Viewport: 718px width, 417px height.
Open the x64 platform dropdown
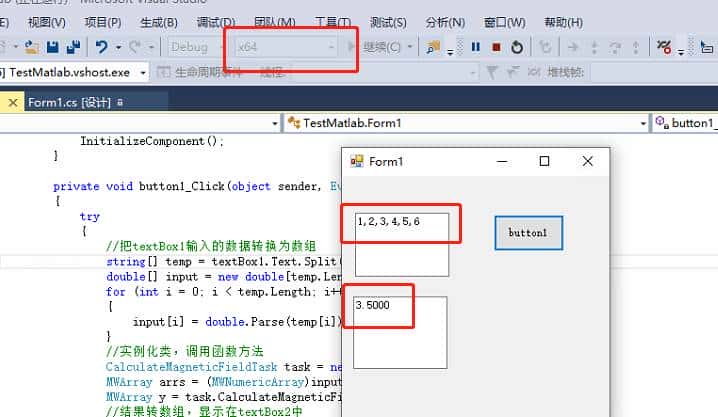click(286, 47)
